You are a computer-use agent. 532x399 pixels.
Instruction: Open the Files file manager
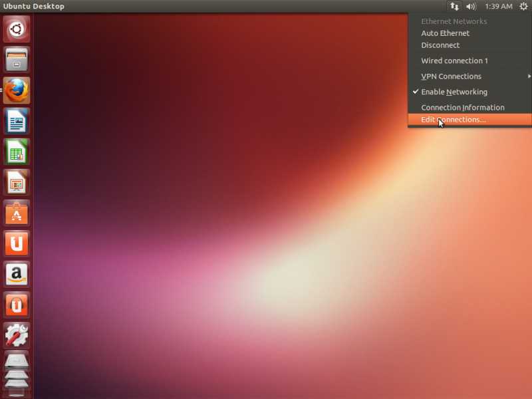16,60
